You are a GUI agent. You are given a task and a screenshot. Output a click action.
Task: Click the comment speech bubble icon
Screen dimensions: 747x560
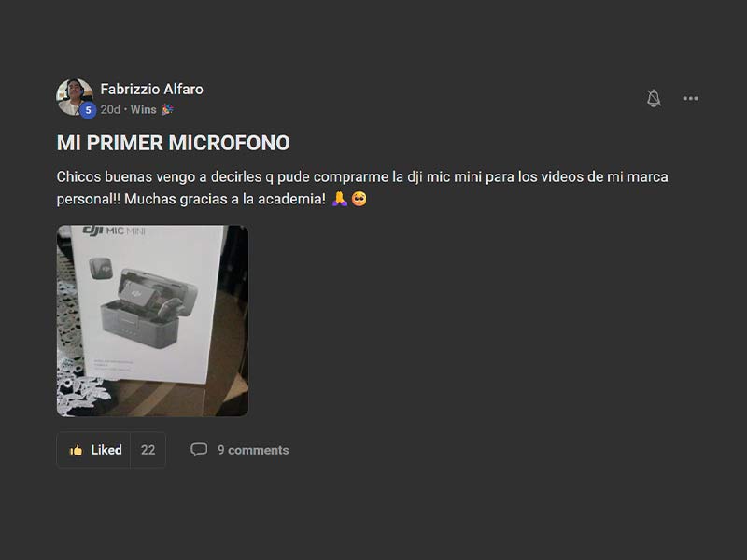coord(199,450)
